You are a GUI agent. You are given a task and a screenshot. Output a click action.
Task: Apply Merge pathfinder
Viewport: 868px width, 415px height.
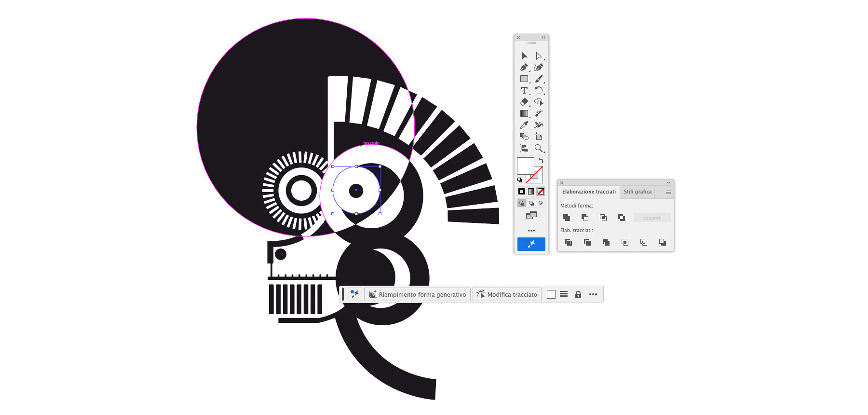coord(606,242)
